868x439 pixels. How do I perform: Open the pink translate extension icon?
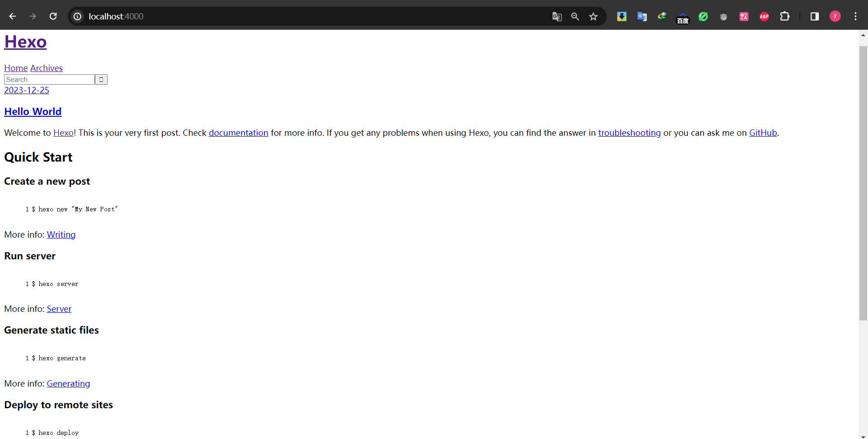tap(744, 17)
